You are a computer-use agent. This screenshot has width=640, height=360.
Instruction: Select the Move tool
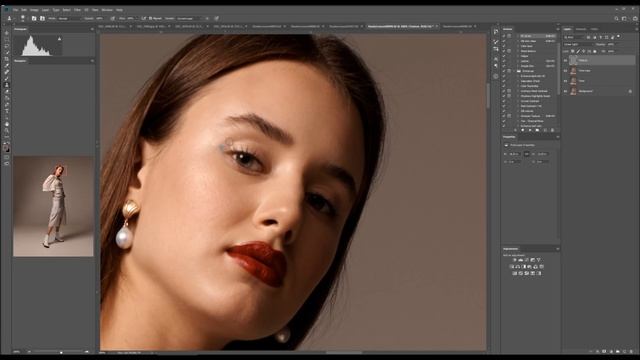point(7,33)
